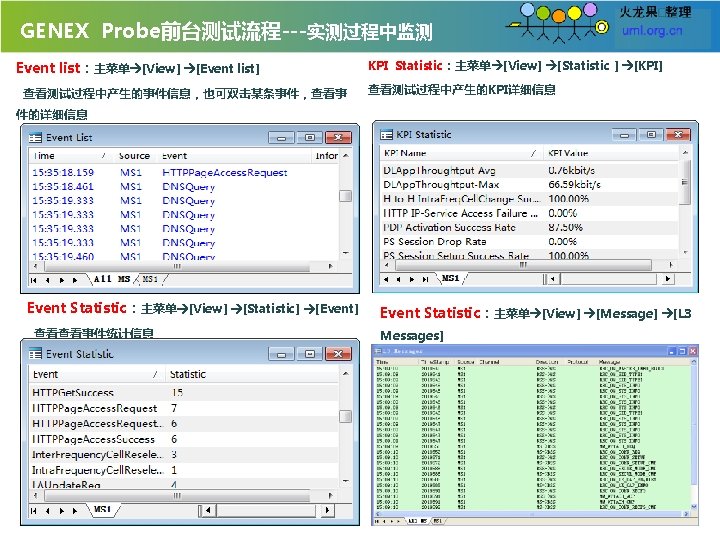Jump to last sheet in Event List window

click(x=75, y=280)
